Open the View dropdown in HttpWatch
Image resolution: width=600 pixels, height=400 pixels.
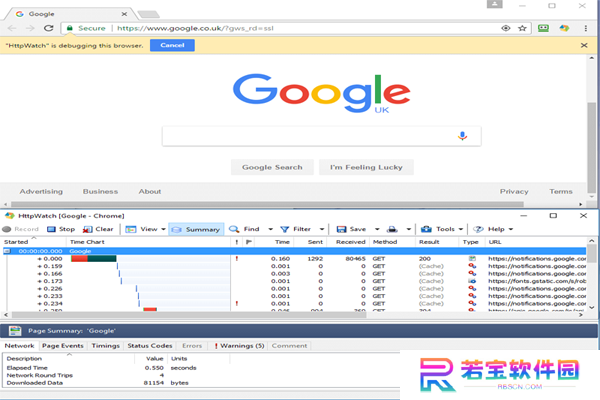[145, 229]
